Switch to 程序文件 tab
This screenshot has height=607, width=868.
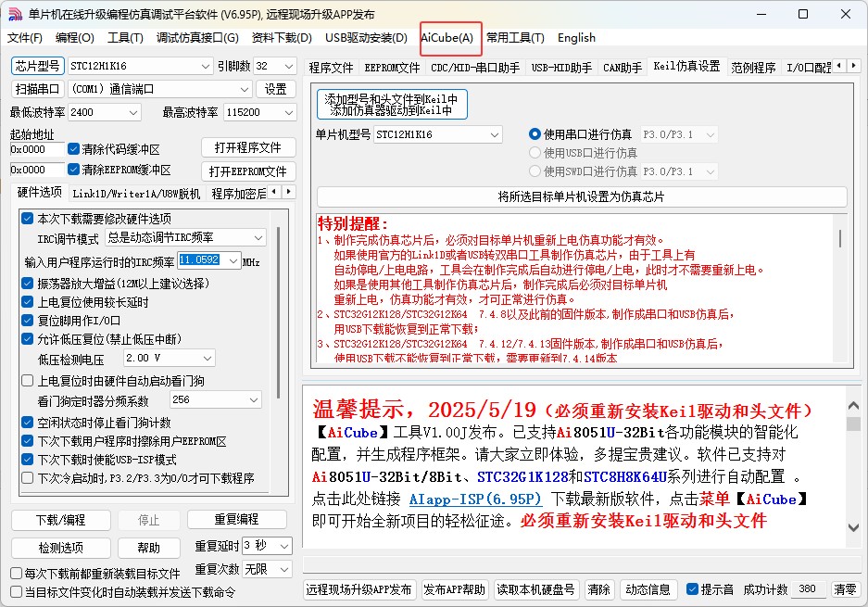[x=331, y=68]
